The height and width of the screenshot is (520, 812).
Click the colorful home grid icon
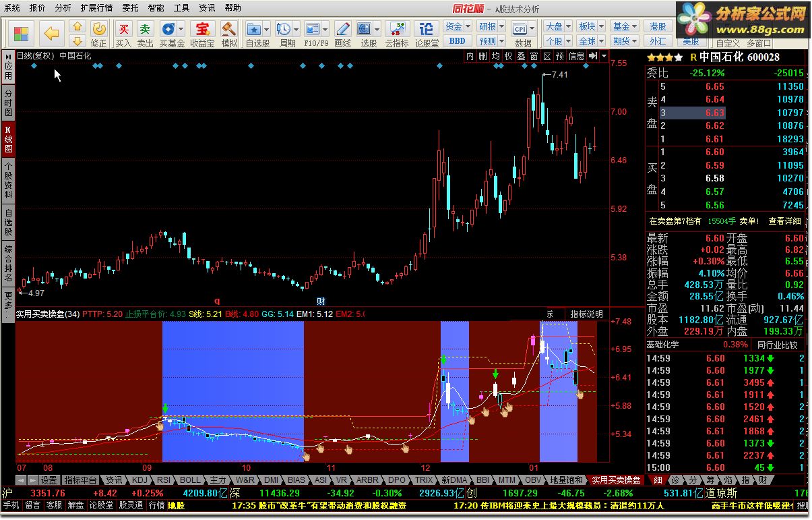(22, 33)
